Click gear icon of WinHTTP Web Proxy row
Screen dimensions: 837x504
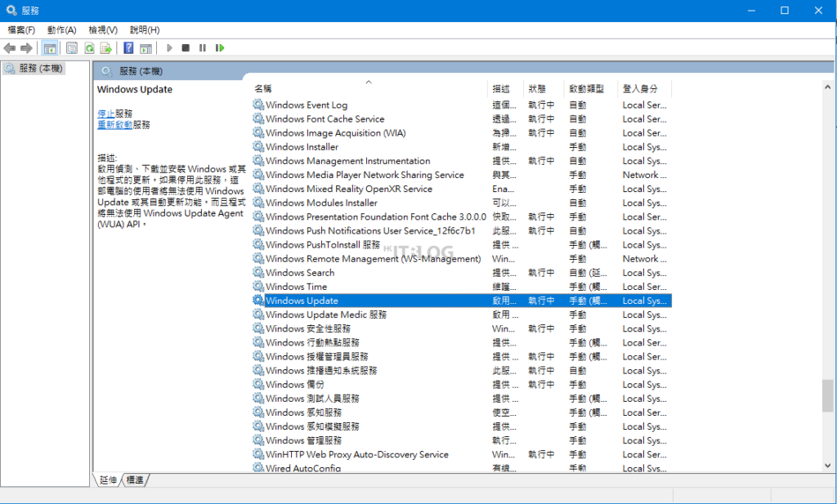point(258,454)
